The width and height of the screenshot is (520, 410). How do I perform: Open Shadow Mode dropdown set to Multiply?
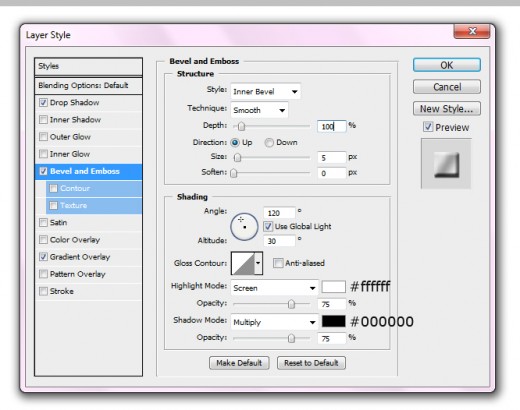point(274,322)
